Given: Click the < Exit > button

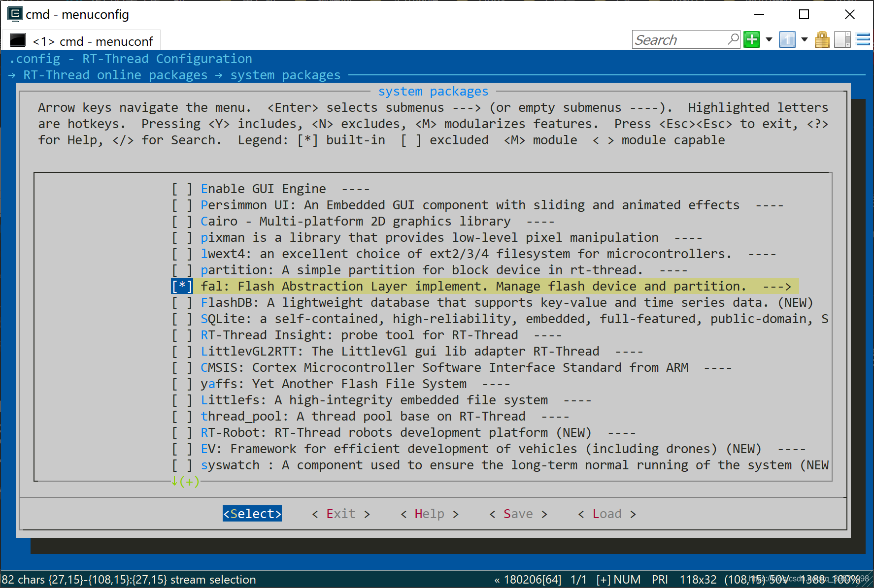Looking at the screenshot, I should tap(341, 514).
